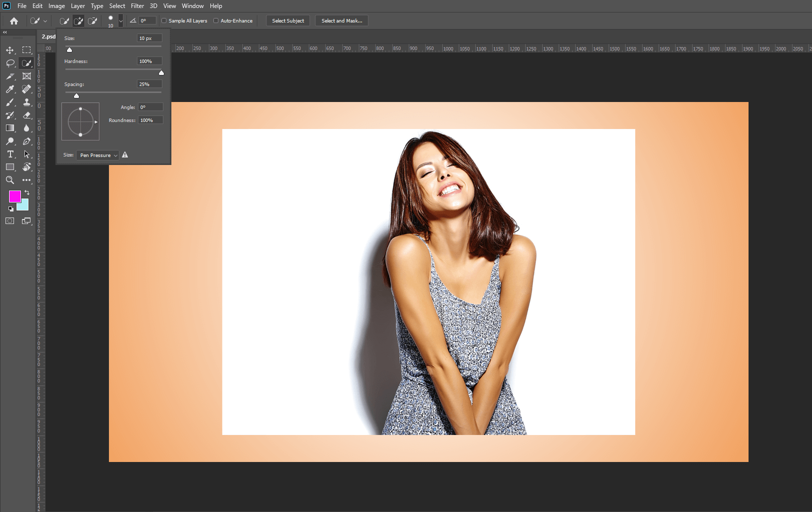Select the Zoom tool

tap(10, 180)
